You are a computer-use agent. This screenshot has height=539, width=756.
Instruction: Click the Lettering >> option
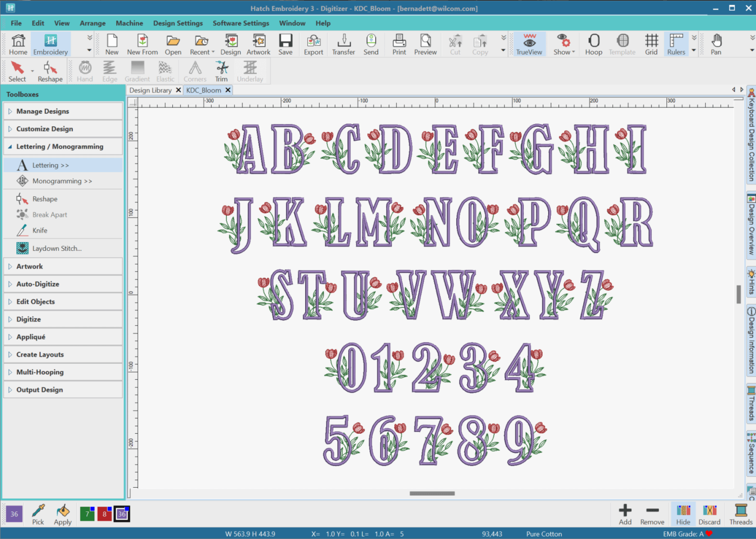(50, 165)
